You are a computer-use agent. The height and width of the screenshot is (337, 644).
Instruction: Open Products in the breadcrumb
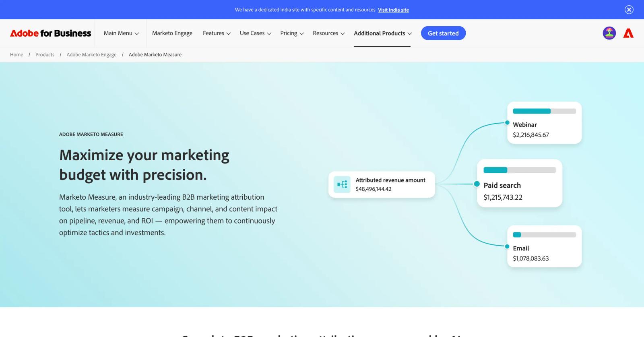point(45,55)
